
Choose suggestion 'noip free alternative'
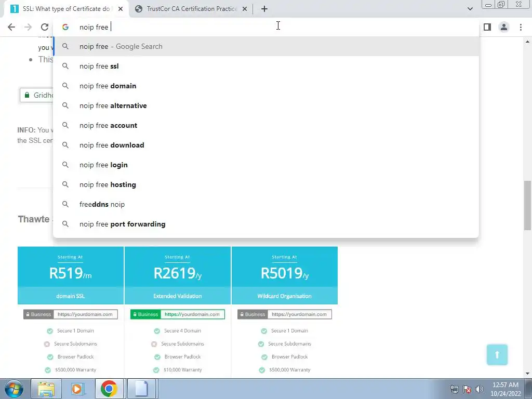[x=266, y=105]
